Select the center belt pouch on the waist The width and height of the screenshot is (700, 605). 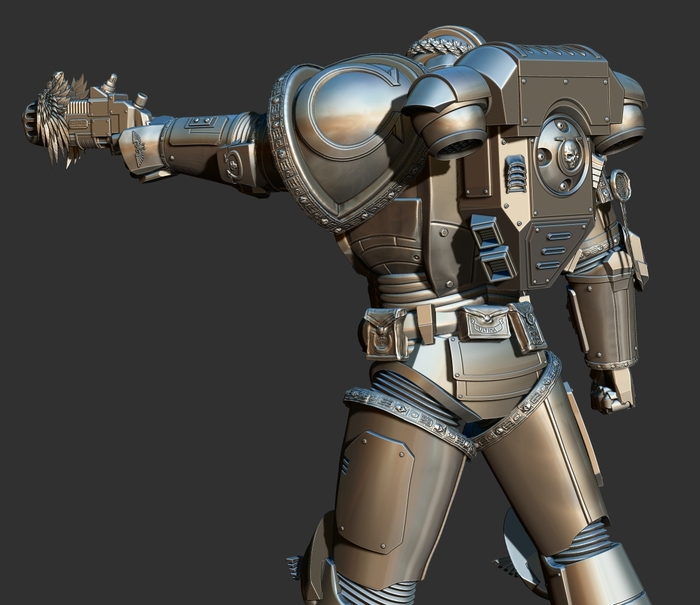tap(485, 322)
